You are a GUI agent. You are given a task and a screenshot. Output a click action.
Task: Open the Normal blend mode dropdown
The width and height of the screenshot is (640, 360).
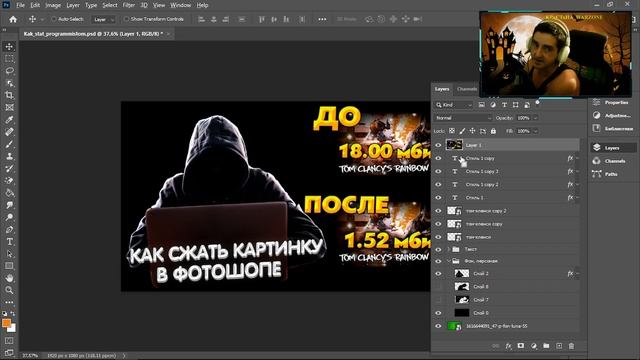click(463, 118)
